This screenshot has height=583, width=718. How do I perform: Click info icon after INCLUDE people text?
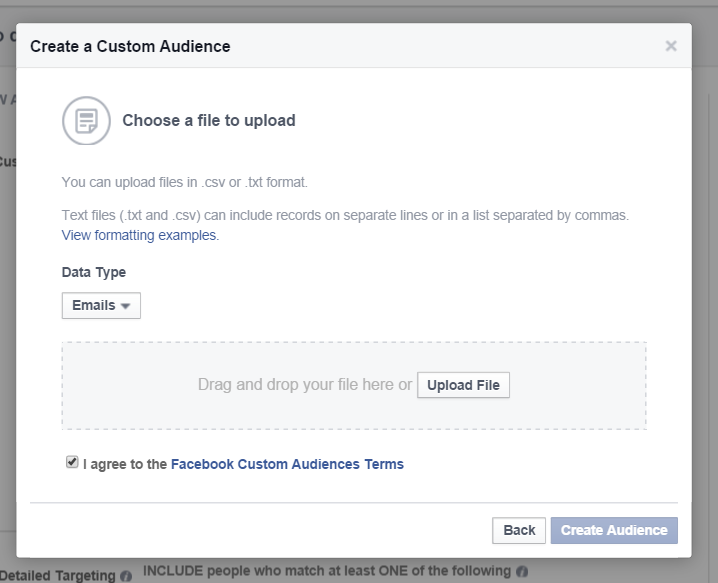click(x=522, y=571)
